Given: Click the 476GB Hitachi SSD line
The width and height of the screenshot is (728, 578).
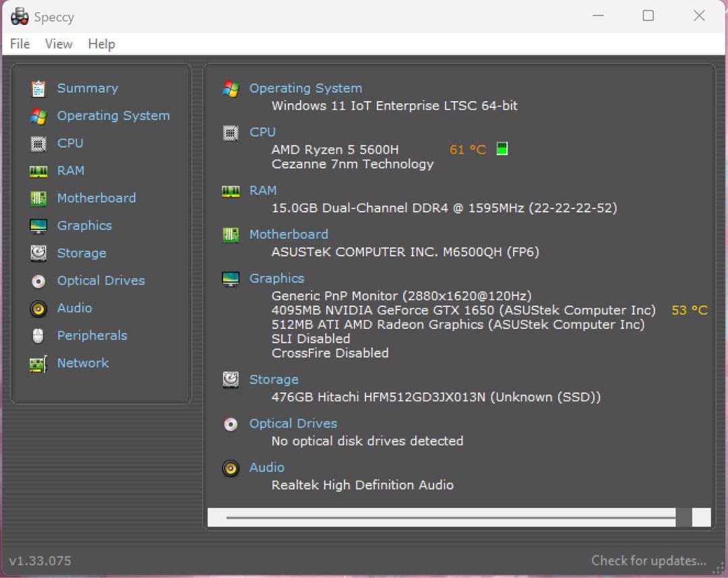Looking at the screenshot, I should (x=436, y=397).
